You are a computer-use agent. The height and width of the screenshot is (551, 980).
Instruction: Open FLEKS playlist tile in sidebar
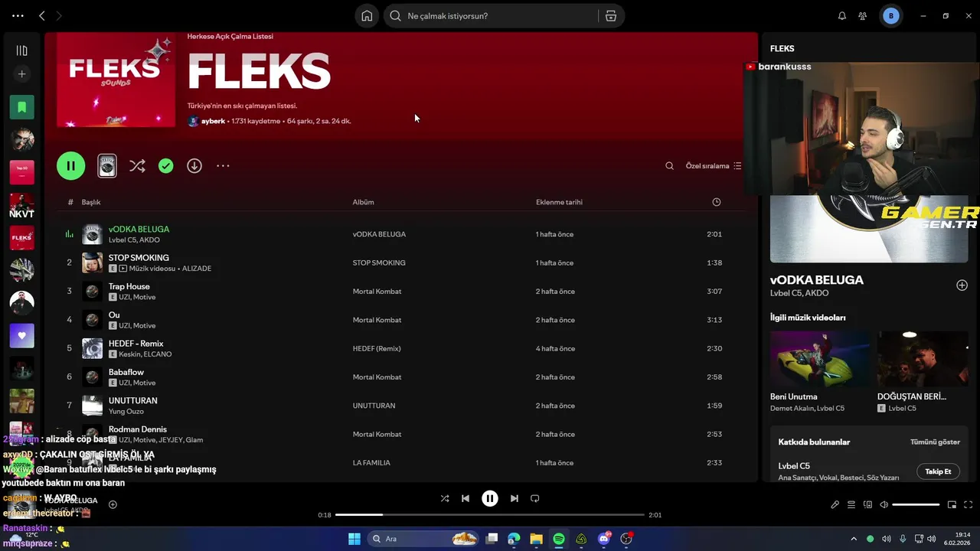[x=21, y=238]
